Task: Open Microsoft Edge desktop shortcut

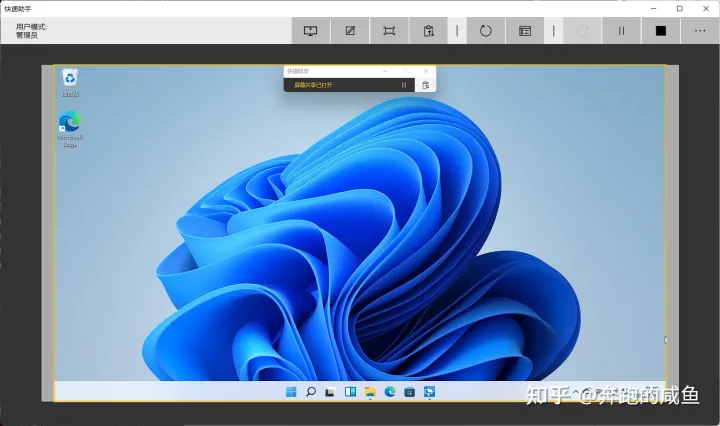Action: [70, 129]
